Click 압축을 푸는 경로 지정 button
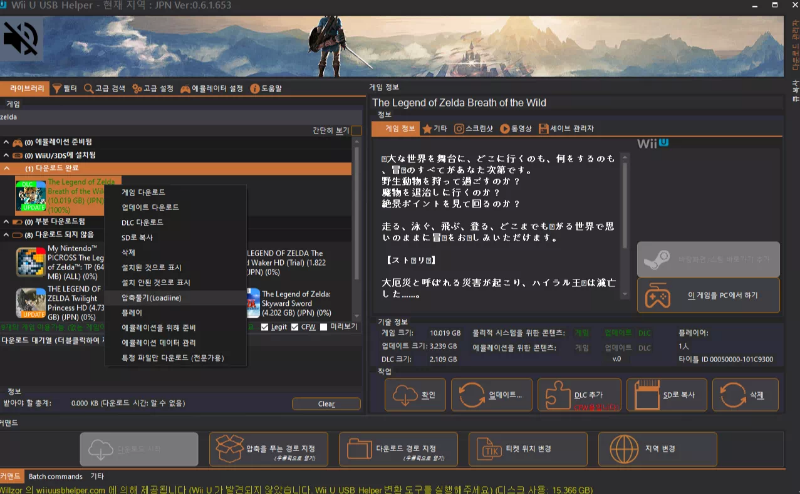 click(x=268, y=449)
